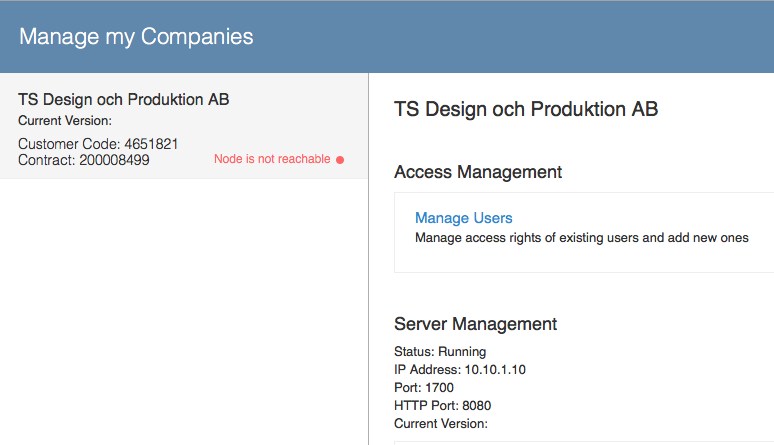Click the IP Address 10.10.1.10 line
This screenshot has width=774, height=445.
(x=460, y=369)
